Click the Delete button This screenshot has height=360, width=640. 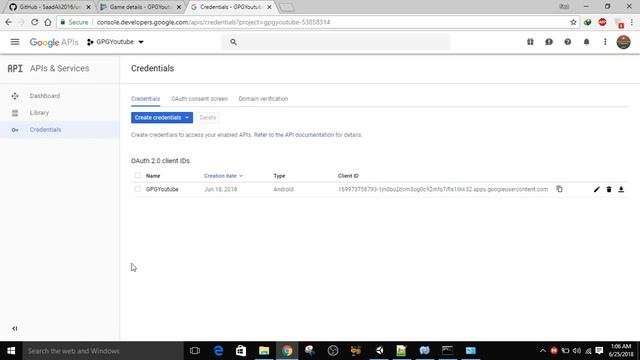tap(208, 118)
